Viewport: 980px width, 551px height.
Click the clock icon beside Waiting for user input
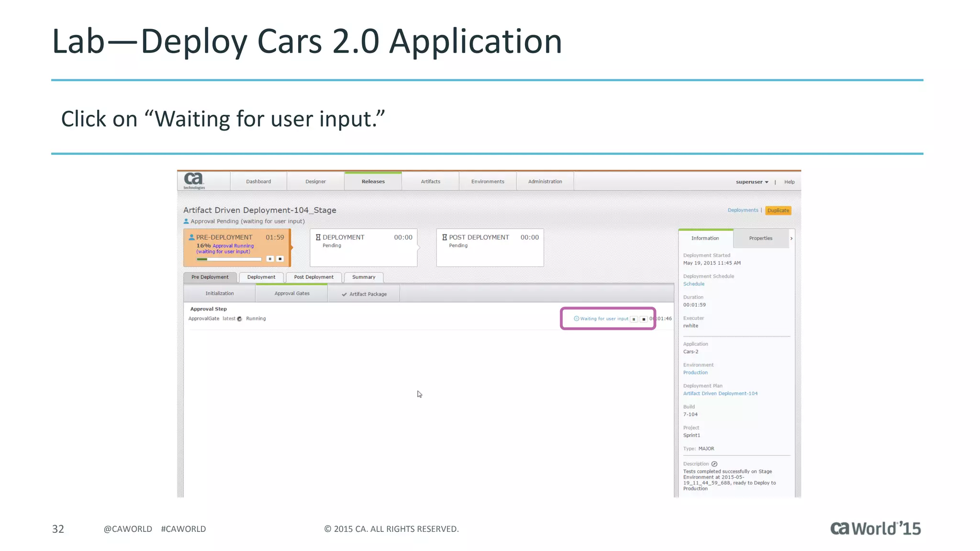[x=577, y=319]
